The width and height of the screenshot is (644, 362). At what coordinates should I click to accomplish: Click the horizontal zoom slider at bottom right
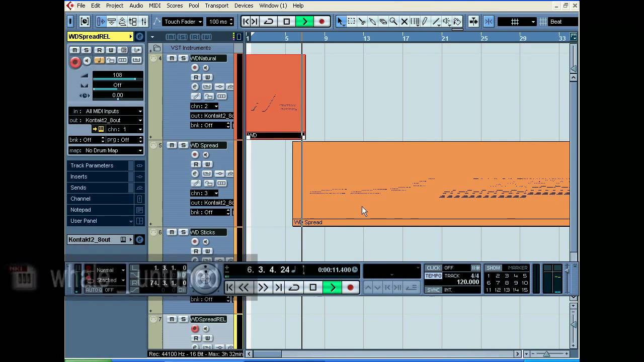[547, 354]
